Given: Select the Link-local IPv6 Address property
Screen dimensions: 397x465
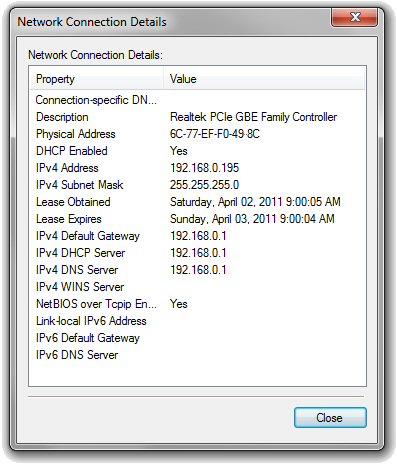Looking at the screenshot, I should click(x=91, y=321).
